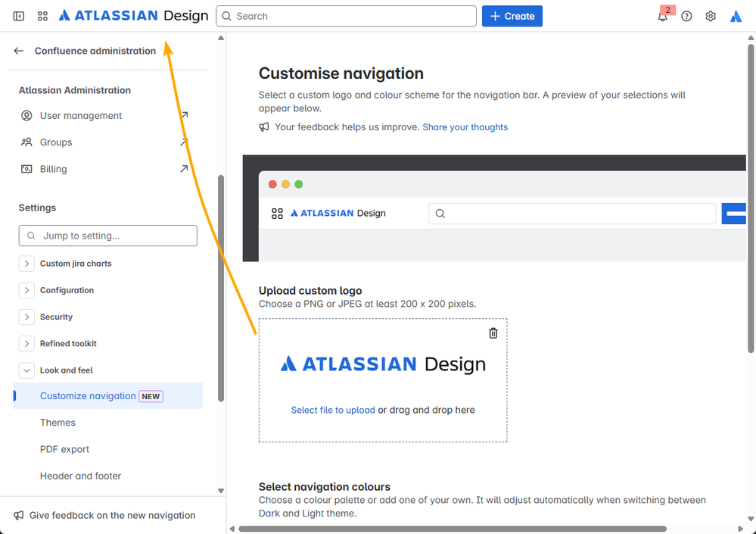Collapse the sidebar with the panel icon
The image size is (756, 534).
tap(19, 17)
